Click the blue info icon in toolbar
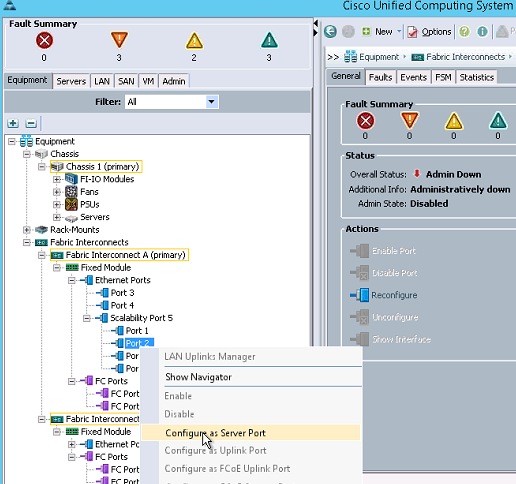The height and width of the screenshot is (484, 516). [x=482, y=32]
